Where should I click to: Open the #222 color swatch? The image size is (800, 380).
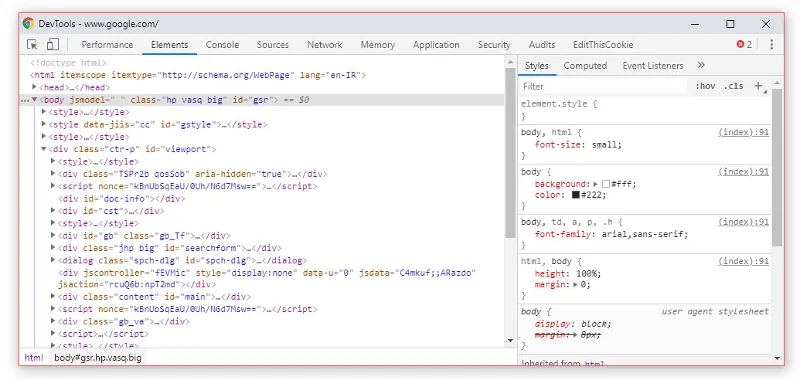[x=576, y=195]
